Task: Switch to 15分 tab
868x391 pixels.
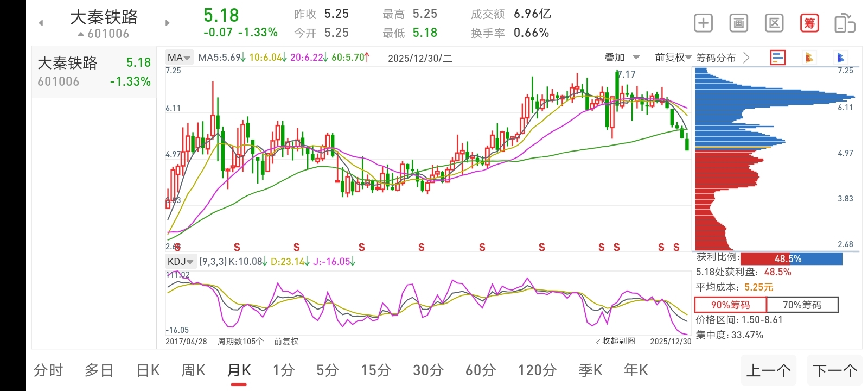Action: [376, 370]
